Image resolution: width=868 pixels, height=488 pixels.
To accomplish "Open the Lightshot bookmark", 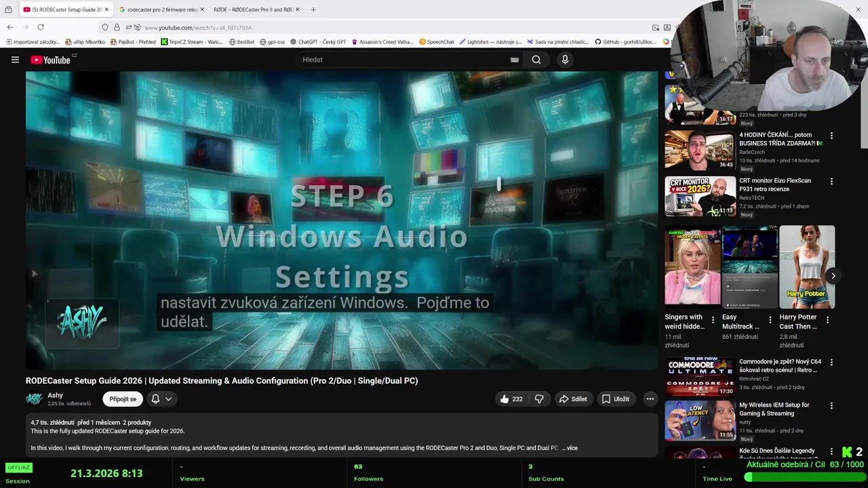I will point(490,42).
